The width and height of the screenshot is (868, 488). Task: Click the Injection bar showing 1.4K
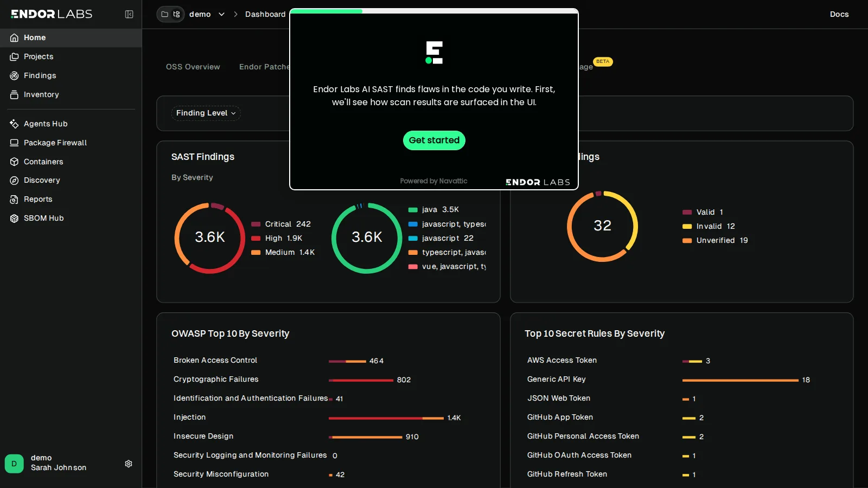tap(386, 418)
